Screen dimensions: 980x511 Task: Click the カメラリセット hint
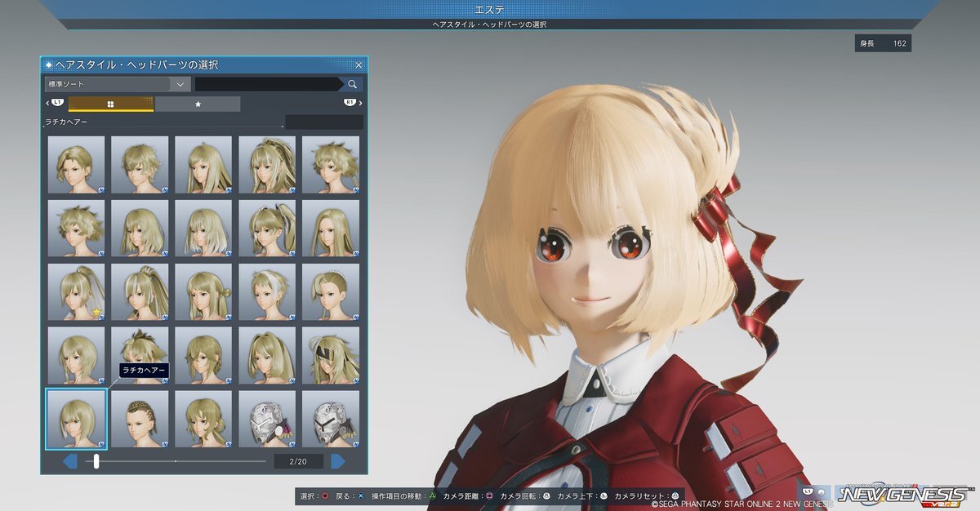pos(647,495)
